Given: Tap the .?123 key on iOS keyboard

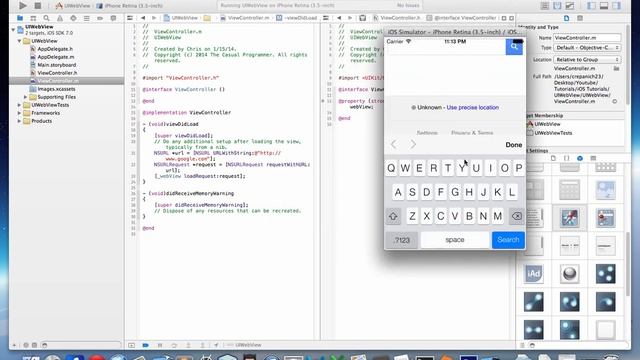Looking at the screenshot, I should (x=402, y=240).
